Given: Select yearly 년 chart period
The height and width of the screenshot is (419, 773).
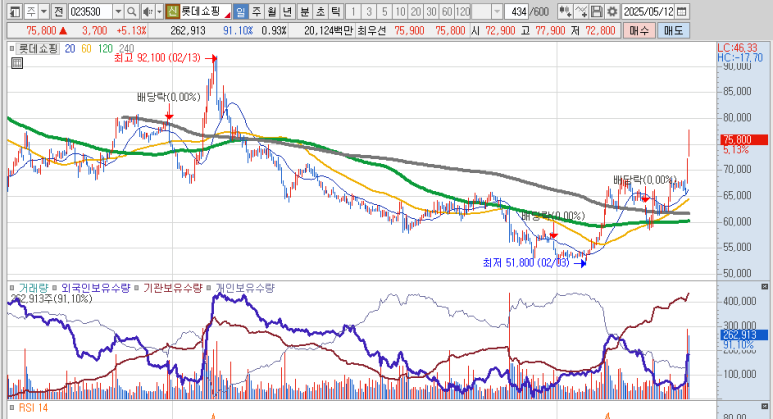Looking at the screenshot, I should [287, 11].
